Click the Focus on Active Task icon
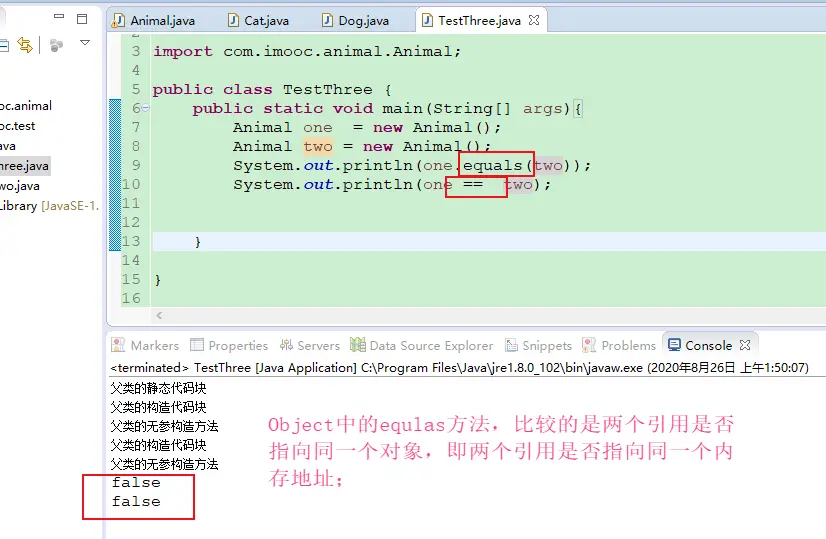 tap(57, 45)
